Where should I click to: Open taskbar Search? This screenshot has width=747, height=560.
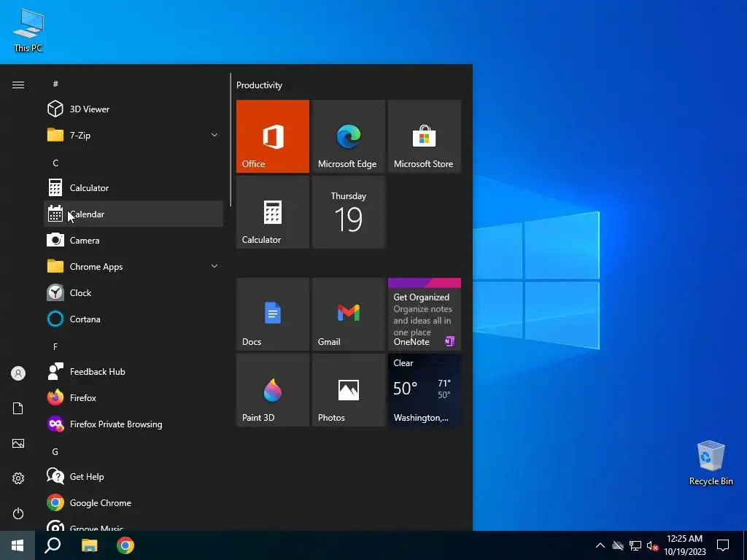(53, 545)
